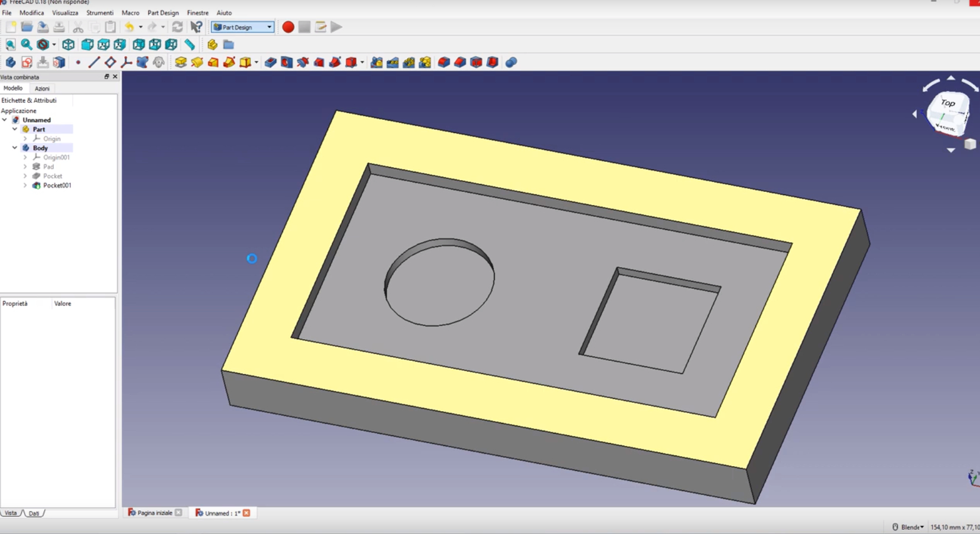Viewport: 980px width, 534px height.
Task: Add a datum line tool
Action: pos(94,63)
